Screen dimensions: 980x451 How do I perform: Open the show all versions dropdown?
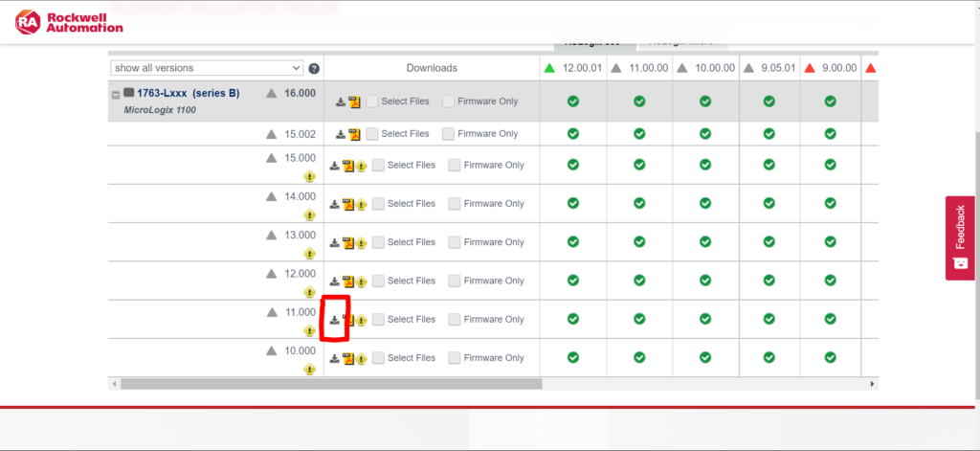207,68
